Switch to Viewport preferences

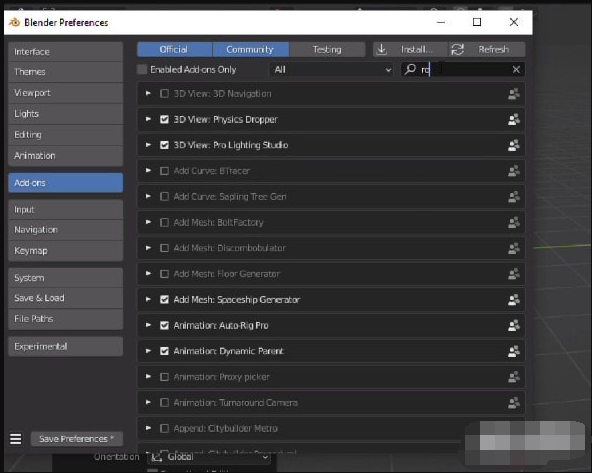[66, 93]
